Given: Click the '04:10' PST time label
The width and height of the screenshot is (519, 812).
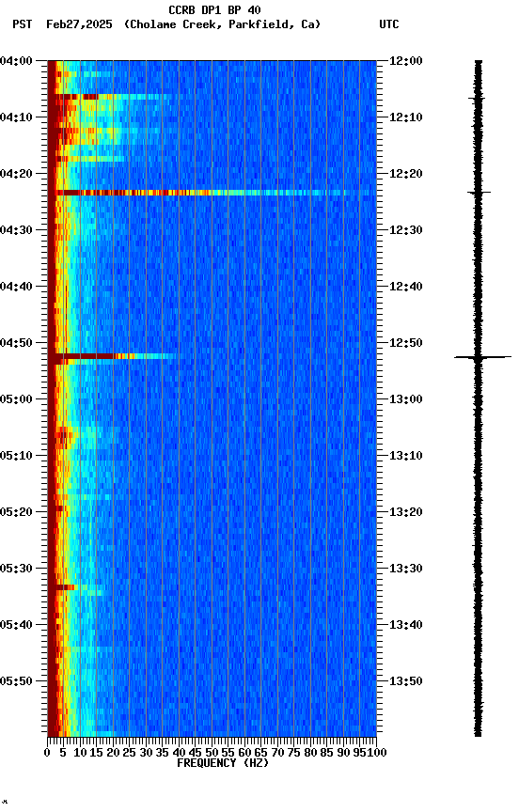Looking at the screenshot, I should coord(16,117).
